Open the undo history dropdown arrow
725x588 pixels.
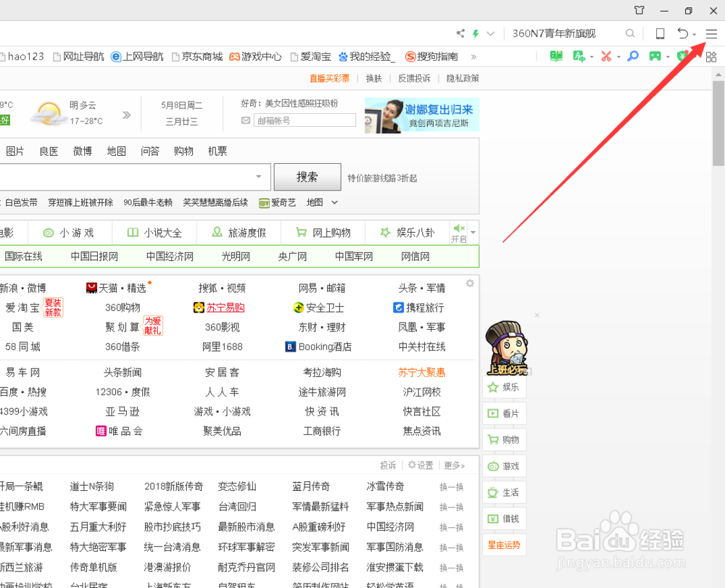tap(694, 35)
